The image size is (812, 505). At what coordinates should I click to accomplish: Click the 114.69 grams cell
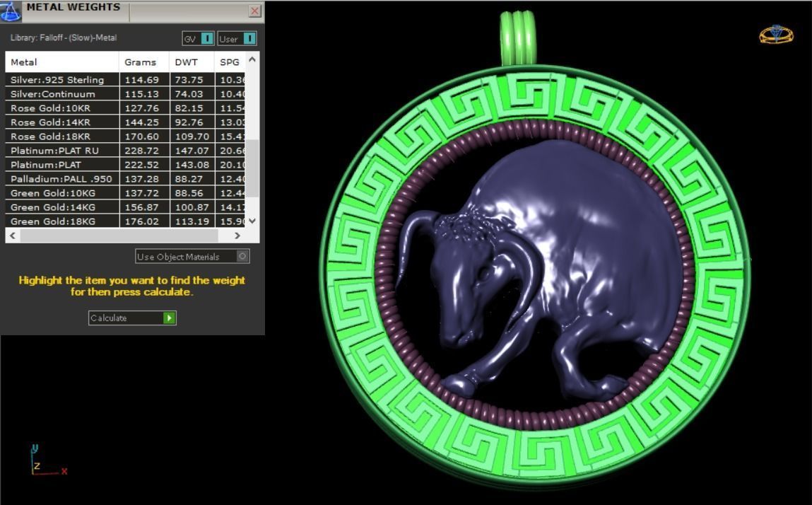click(144, 80)
